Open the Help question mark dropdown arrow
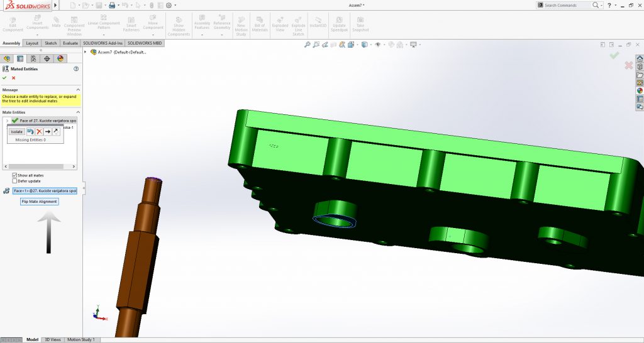The height and width of the screenshot is (343, 644). tap(615, 5)
